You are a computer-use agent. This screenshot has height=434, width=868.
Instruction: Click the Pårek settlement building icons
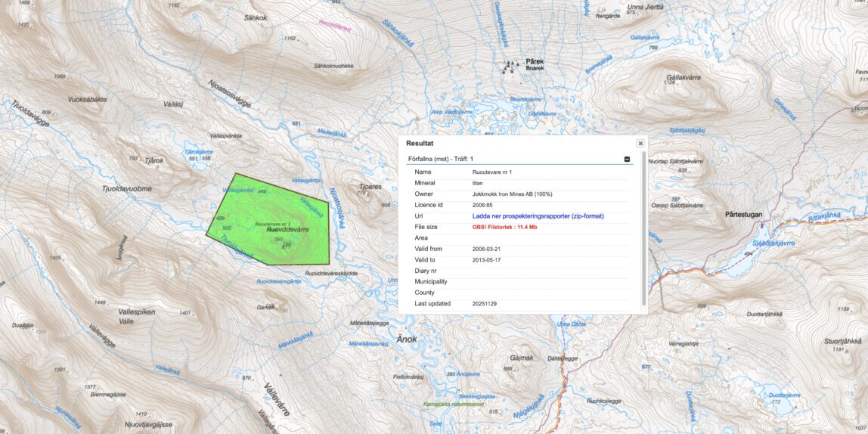[x=512, y=67]
